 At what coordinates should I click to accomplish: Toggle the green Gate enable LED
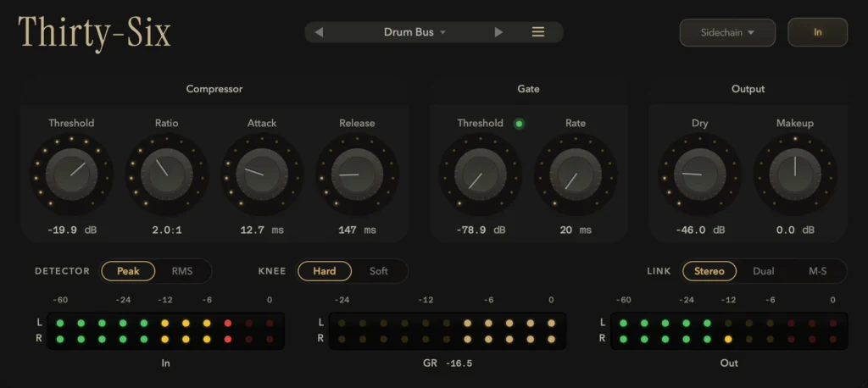point(520,124)
